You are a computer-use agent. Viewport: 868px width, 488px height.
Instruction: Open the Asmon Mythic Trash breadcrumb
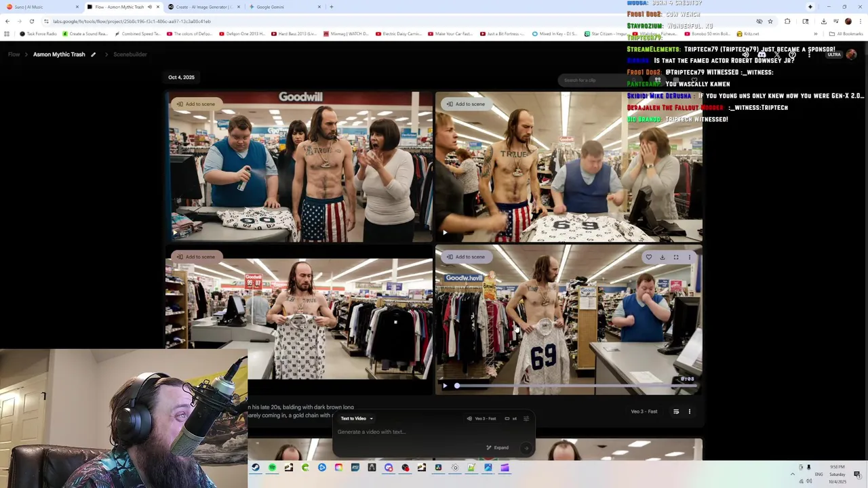click(x=59, y=54)
